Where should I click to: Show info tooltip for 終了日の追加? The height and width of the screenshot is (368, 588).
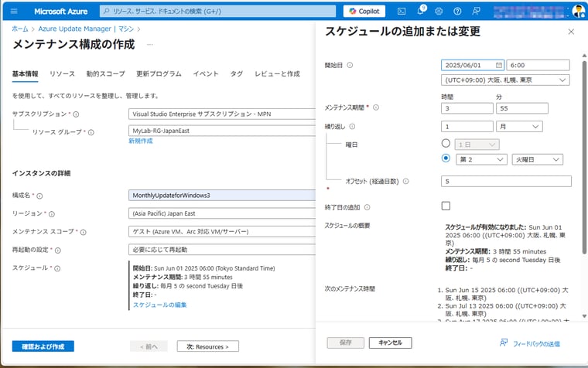click(x=367, y=207)
